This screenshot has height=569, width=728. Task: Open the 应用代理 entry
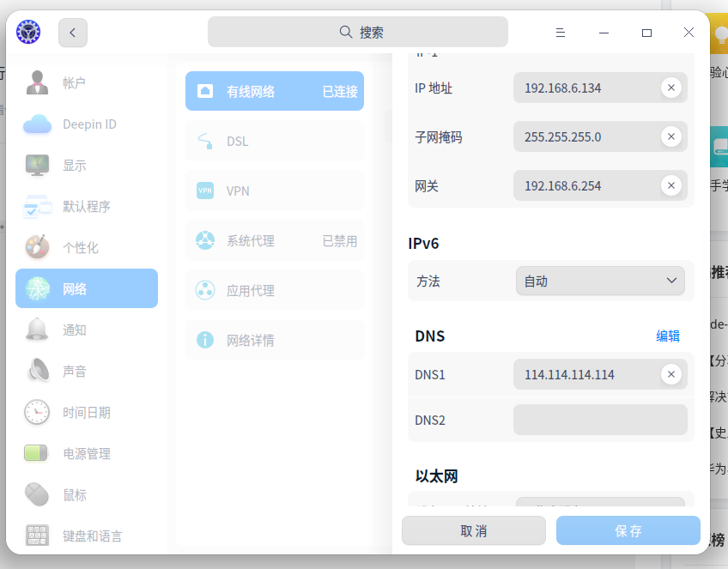click(x=275, y=291)
